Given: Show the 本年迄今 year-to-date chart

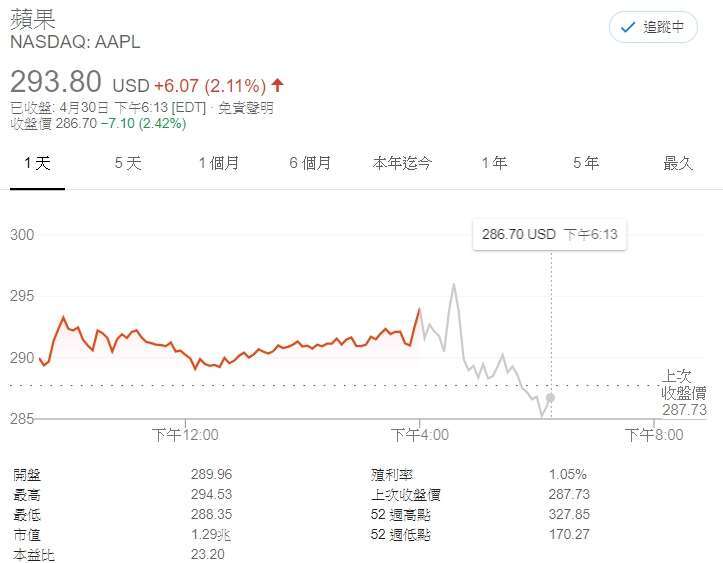Looking at the screenshot, I should (x=402, y=163).
